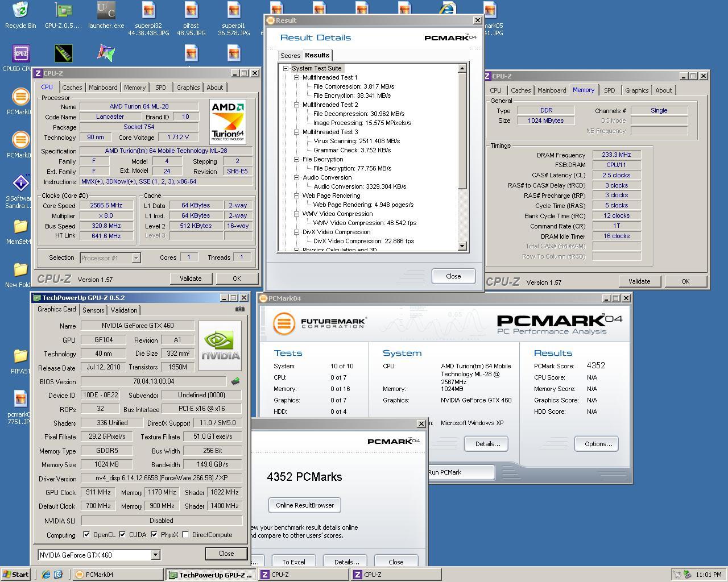Switch to the Sensors tab in GPU-Z
728x582 pixels.
[93, 310]
